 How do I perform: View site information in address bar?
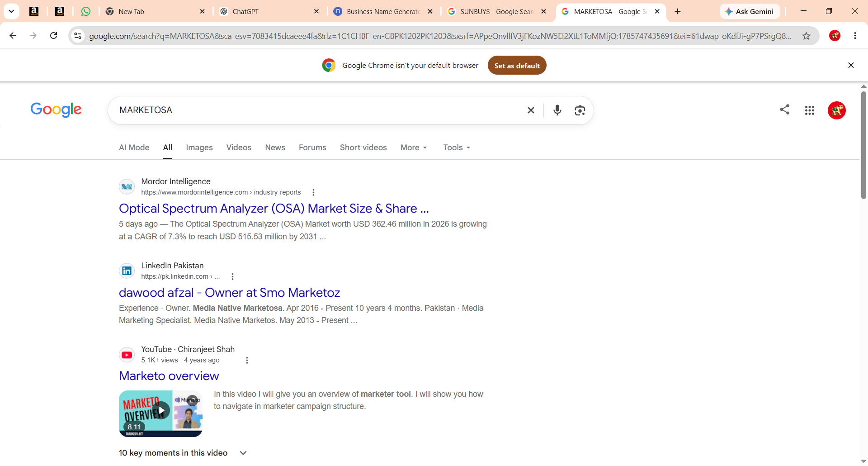pyautogui.click(x=78, y=36)
